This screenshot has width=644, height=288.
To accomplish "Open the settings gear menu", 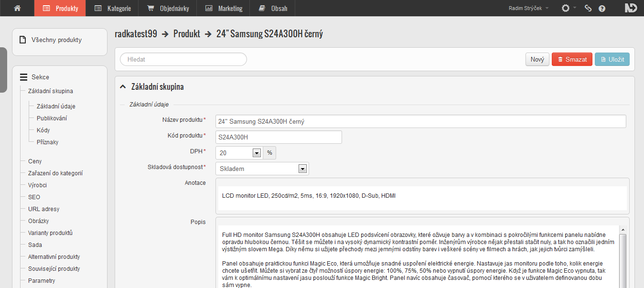I will (x=566, y=8).
